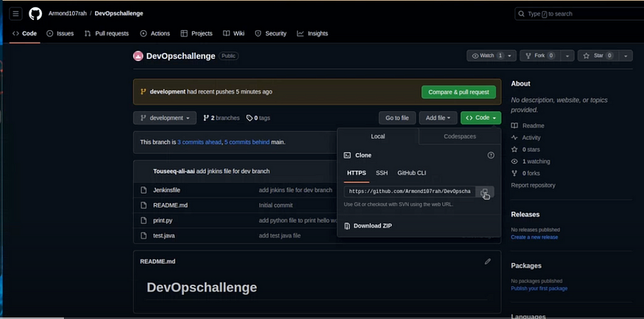The image size is (644, 319).
Task: Expand the dropdown arrow next to Star
Action: (x=626, y=56)
